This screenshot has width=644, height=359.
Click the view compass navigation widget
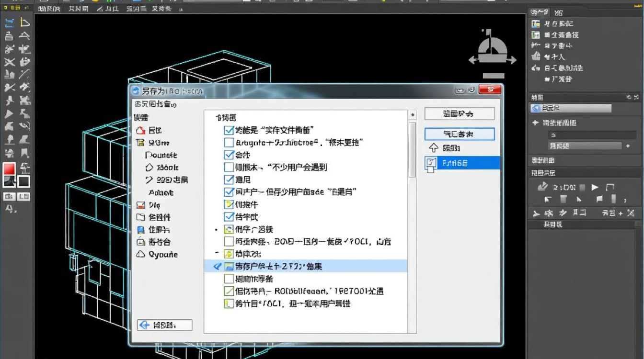point(492,54)
